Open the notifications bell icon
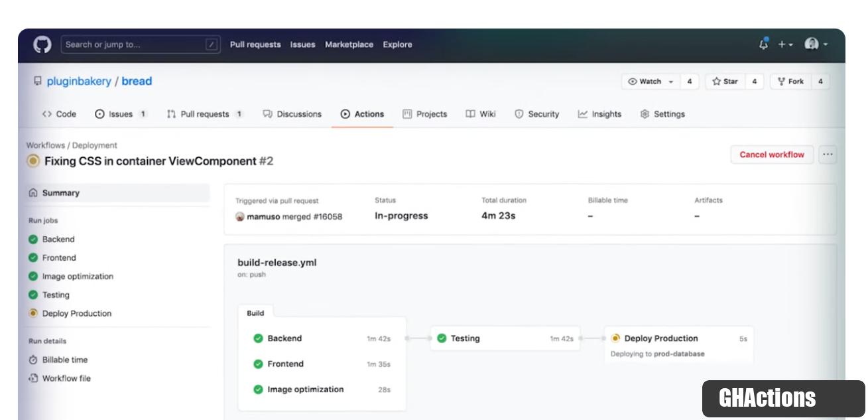868x420 pixels. coord(763,44)
